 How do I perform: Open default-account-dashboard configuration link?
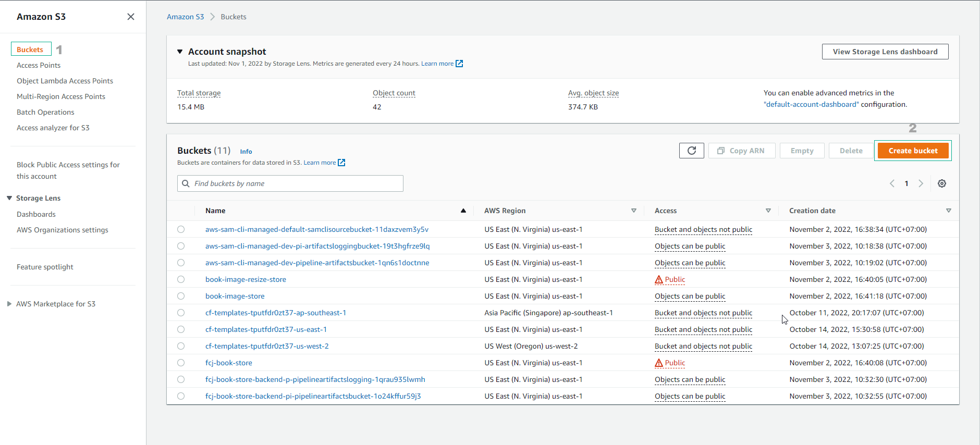pos(811,104)
